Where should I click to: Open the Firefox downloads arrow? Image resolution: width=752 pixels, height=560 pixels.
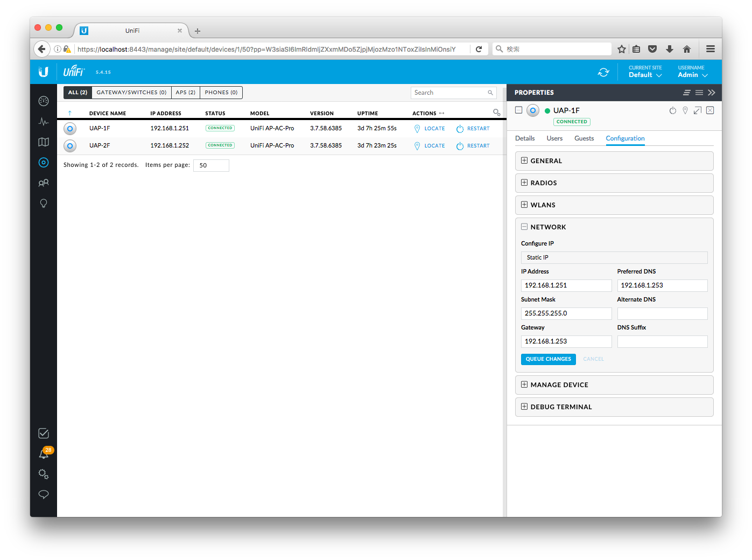point(670,49)
